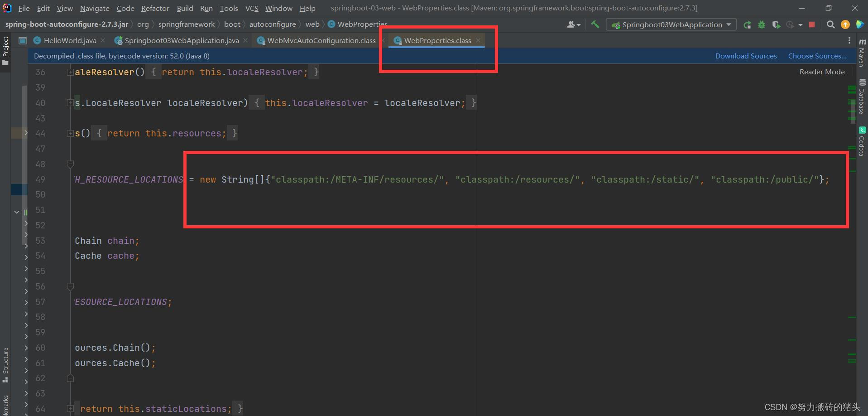Run Springboot03WebApplication with the rerun icon
Image resolution: width=868 pixels, height=416 pixels.
[747, 25]
